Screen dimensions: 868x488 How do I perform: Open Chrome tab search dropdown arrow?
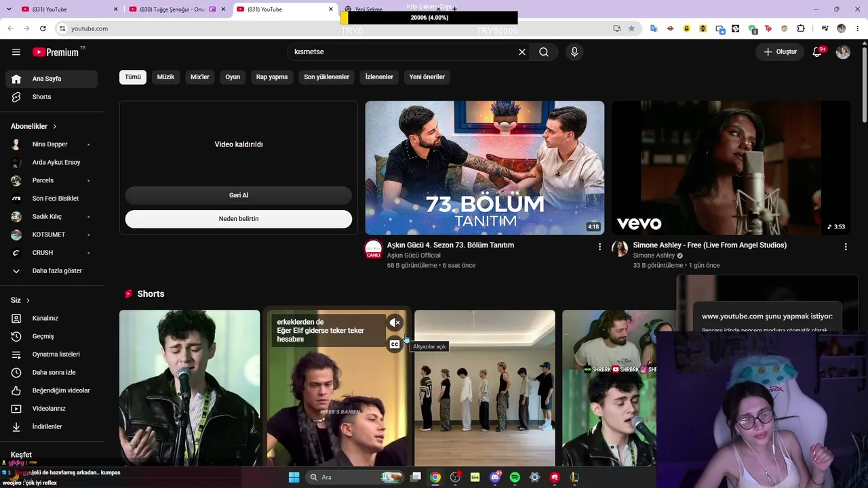click(x=9, y=9)
